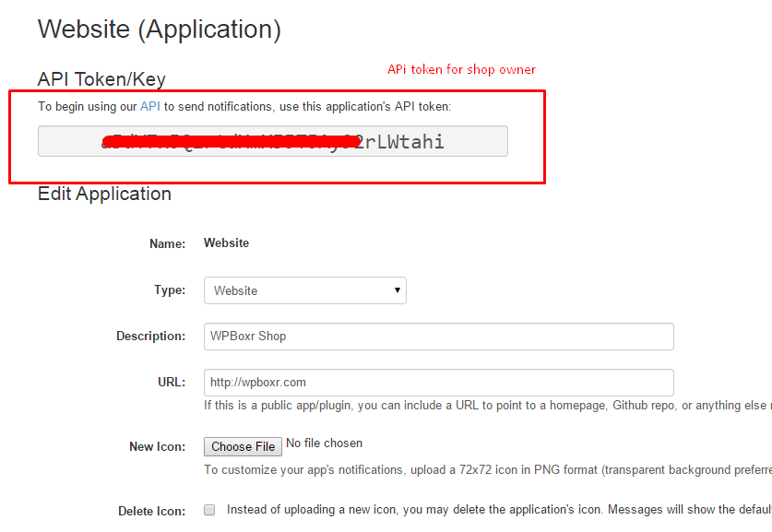Screen dimensions: 772x532
Task: Click the bold Website name value
Action: (227, 243)
